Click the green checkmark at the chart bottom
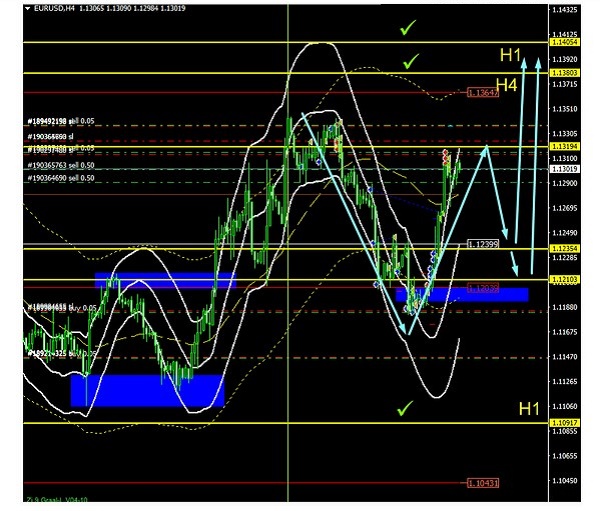The image size is (600, 511). click(x=404, y=408)
